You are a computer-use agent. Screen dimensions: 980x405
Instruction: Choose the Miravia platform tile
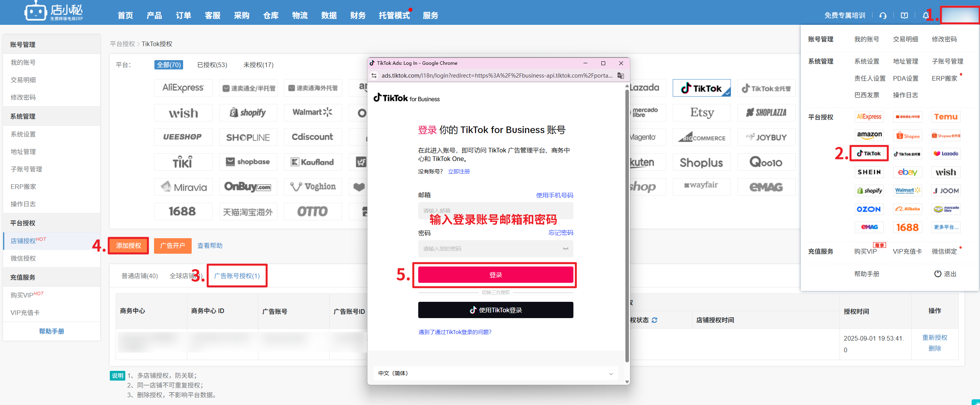pos(183,187)
